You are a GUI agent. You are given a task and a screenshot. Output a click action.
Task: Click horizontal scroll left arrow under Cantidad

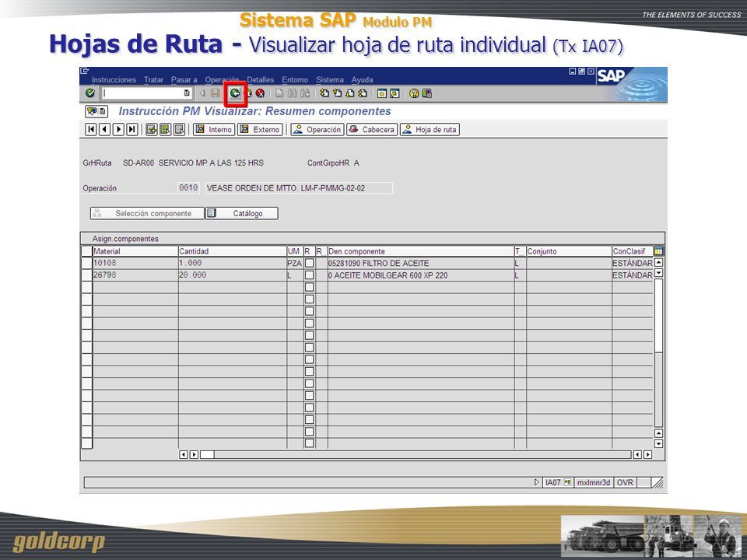pyautogui.click(x=184, y=455)
